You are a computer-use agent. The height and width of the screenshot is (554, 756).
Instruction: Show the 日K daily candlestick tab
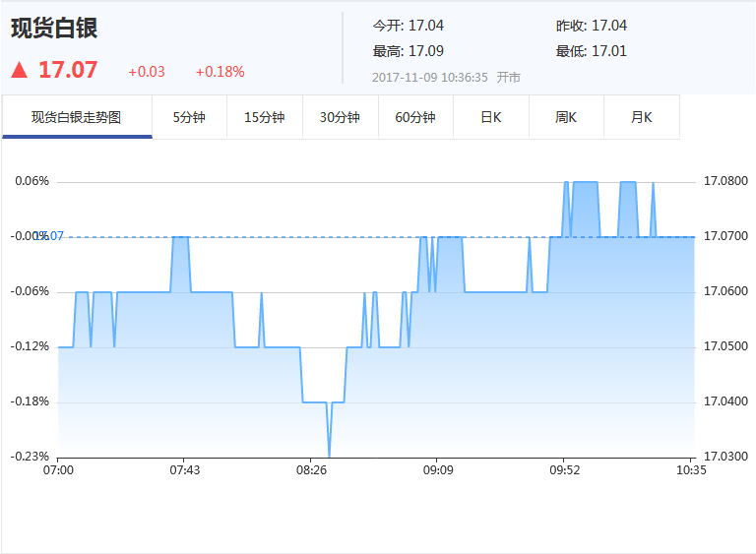tap(490, 117)
